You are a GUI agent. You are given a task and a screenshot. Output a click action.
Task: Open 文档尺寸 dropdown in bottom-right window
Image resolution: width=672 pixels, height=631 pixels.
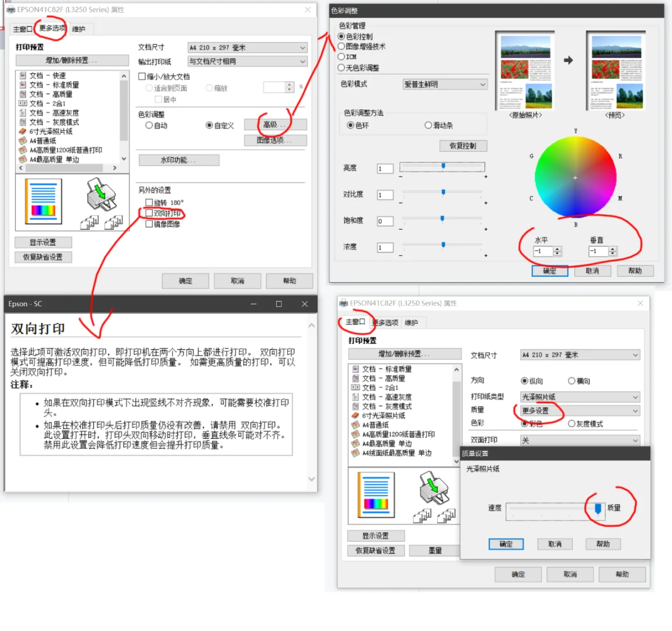580,355
